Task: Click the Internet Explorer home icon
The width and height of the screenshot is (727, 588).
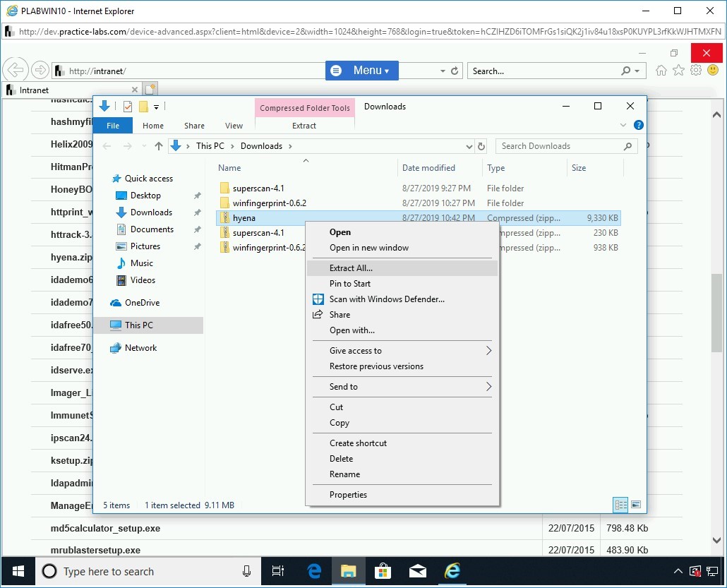Action: coord(661,71)
